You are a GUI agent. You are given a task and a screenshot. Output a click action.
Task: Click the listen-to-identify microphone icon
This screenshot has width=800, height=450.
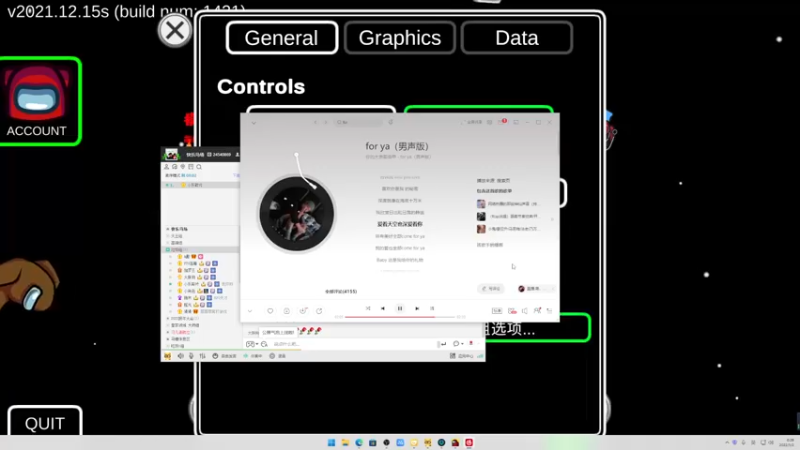pyautogui.click(x=391, y=122)
